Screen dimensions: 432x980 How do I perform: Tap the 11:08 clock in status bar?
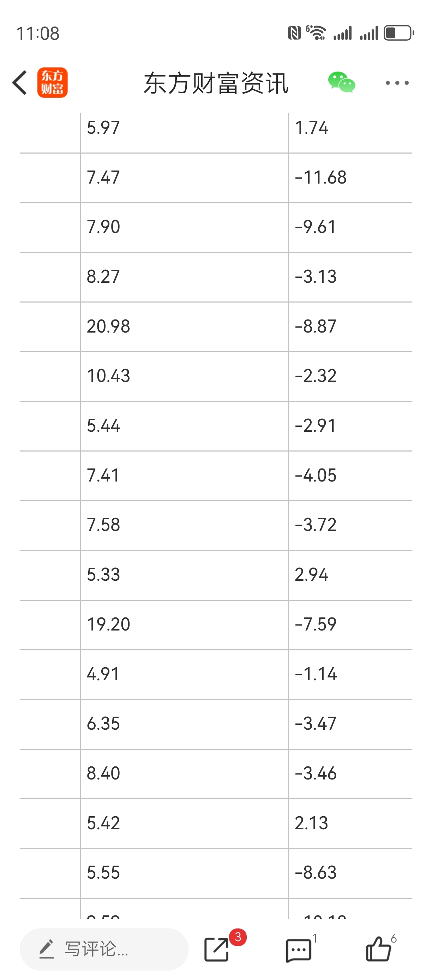[38, 34]
